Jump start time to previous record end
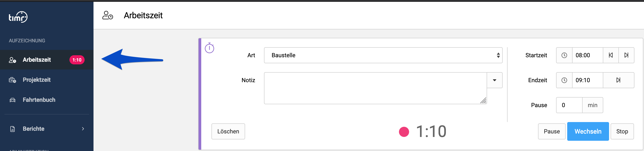This screenshot has width=644, height=151. click(x=611, y=55)
